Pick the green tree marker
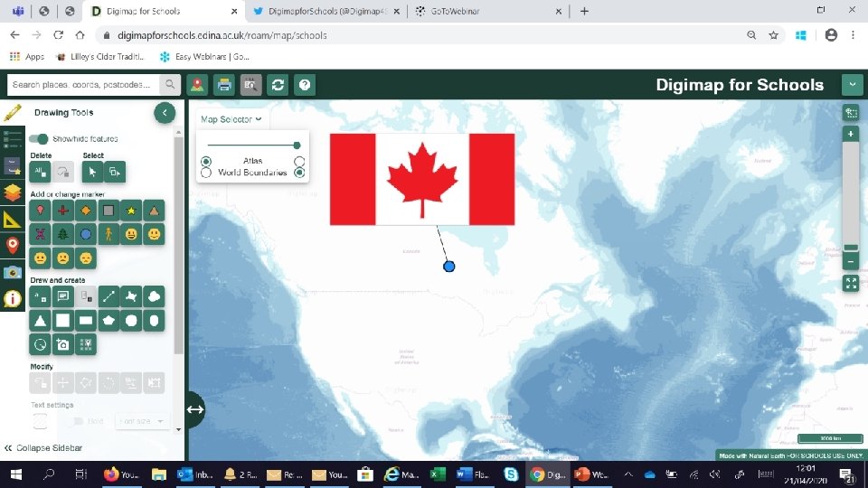 coord(63,234)
